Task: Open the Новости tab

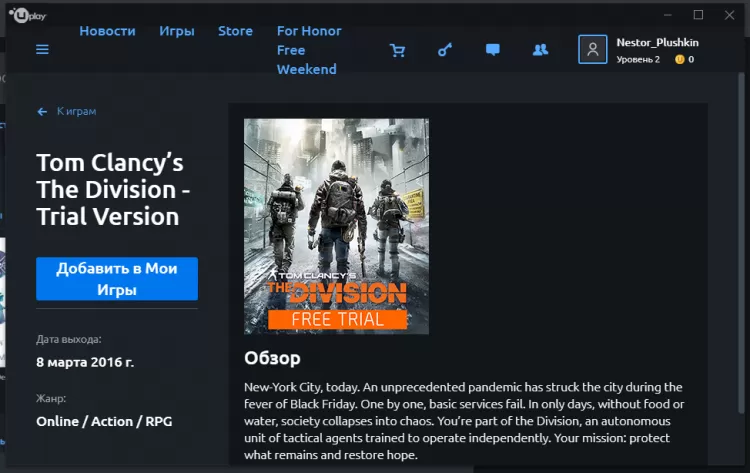Action: (x=107, y=31)
